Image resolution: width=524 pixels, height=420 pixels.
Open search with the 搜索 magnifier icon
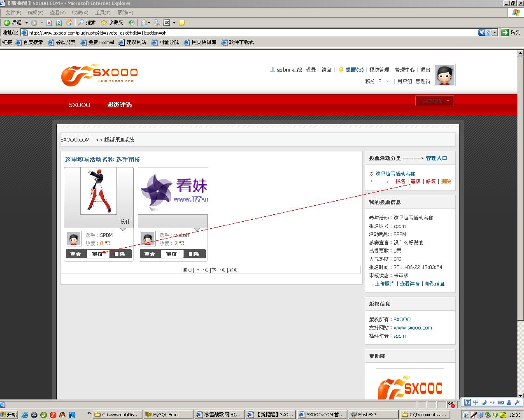80,23
